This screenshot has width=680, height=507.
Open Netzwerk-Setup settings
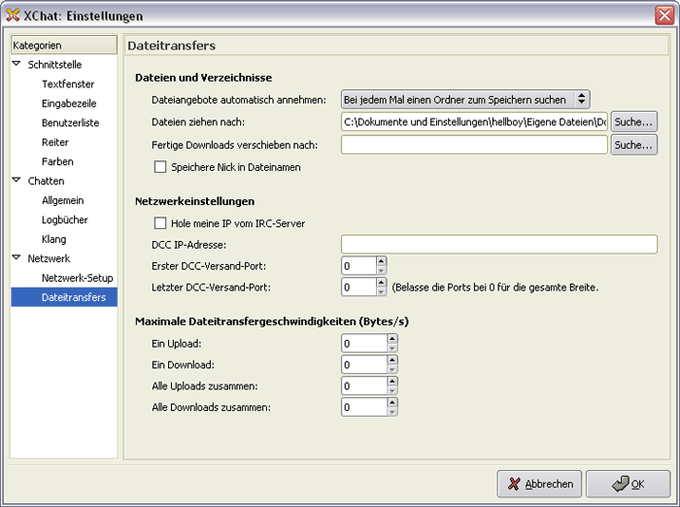(x=77, y=278)
